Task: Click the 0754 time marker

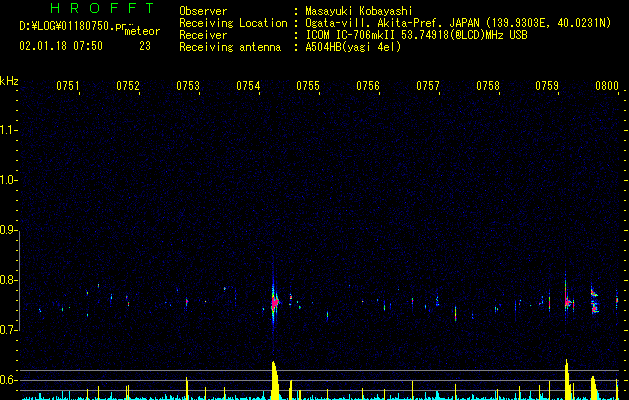Action: (x=248, y=86)
